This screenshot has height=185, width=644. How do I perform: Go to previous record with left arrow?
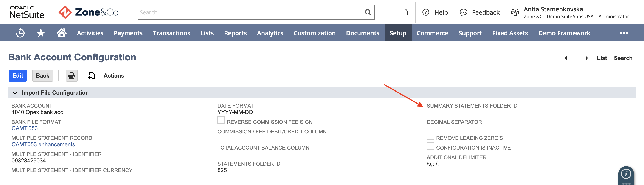568,58
